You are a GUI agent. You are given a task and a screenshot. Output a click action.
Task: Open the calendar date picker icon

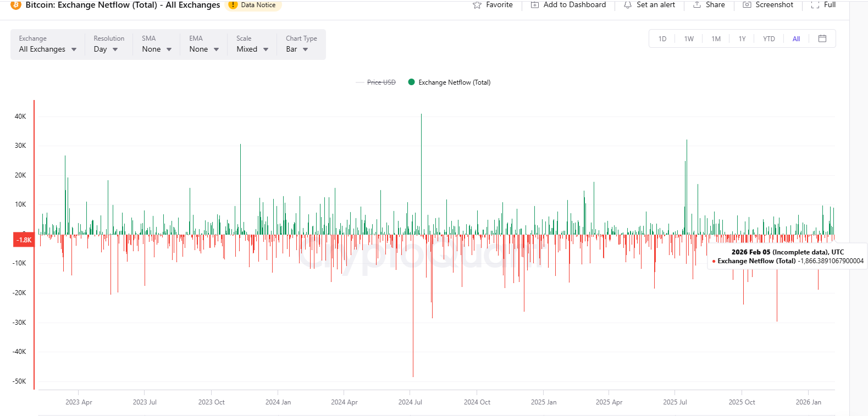822,38
